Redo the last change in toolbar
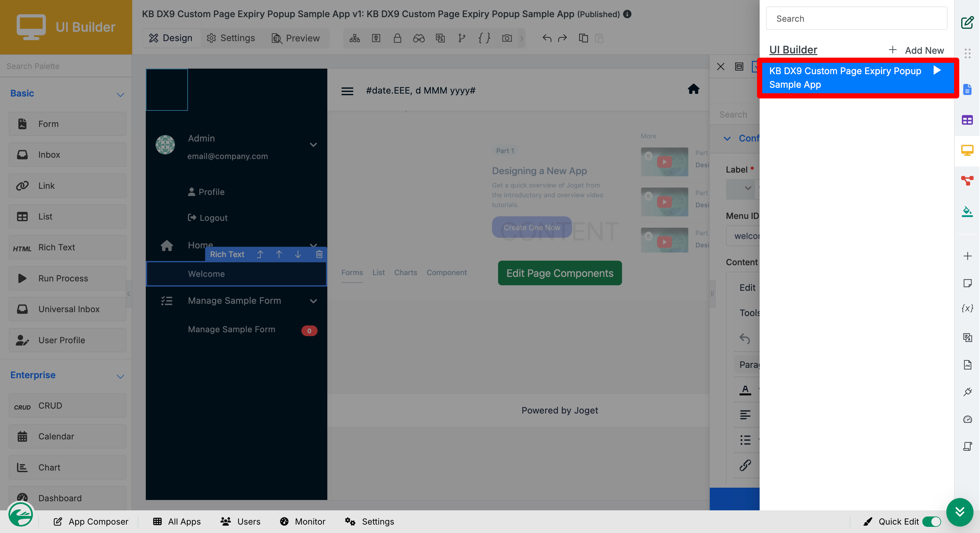980x533 pixels. (x=562, y=38)
